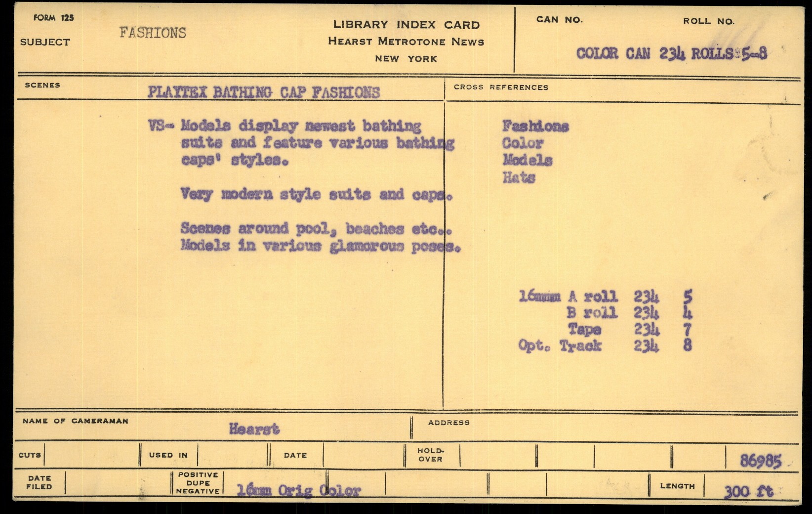812x514 pixels.
Task: Select the Hearst Metrotone News title
Action: [406, 42]
